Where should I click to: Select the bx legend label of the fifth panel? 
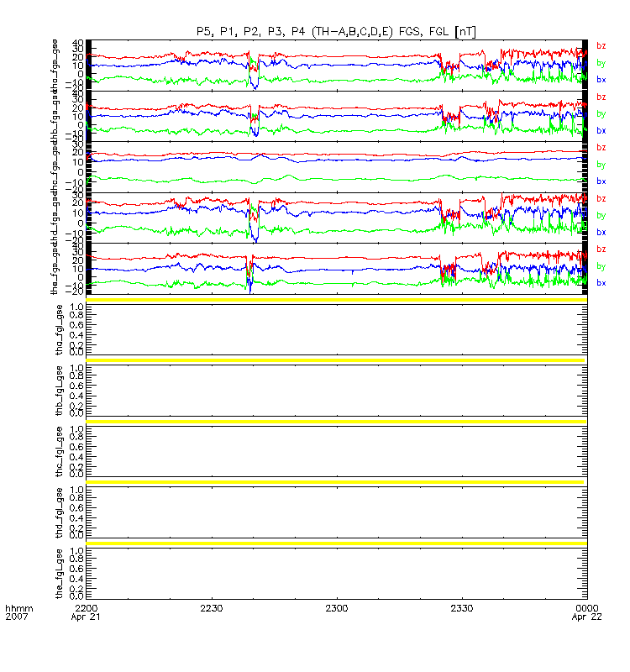click(x=601, y=283)
